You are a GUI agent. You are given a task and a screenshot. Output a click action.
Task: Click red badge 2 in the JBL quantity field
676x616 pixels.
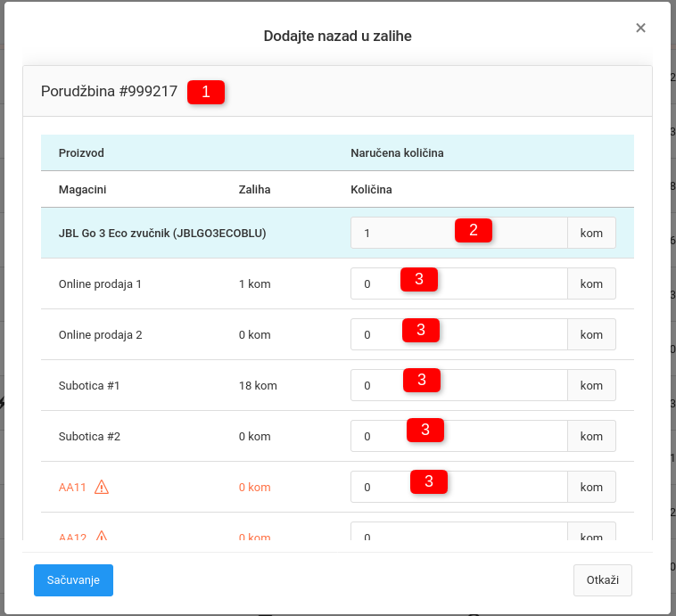(x=474, y=230)
